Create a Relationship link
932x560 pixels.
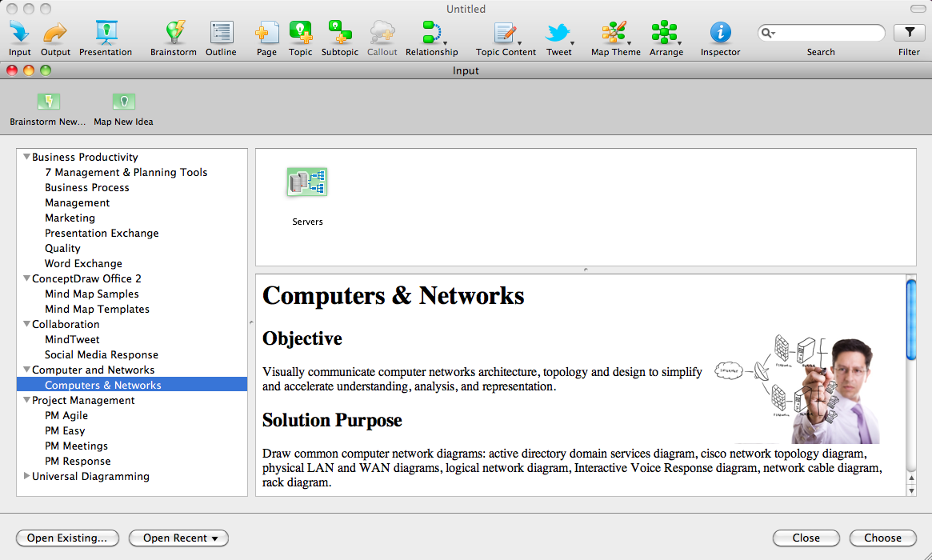tap(431, 33)
